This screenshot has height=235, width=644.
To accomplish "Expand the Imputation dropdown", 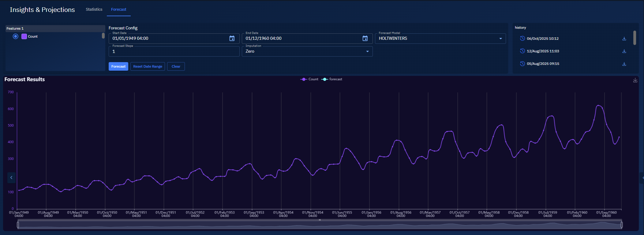I will 367,51.
